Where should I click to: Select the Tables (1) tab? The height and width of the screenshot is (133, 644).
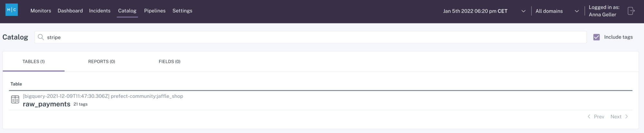(33, 61)
